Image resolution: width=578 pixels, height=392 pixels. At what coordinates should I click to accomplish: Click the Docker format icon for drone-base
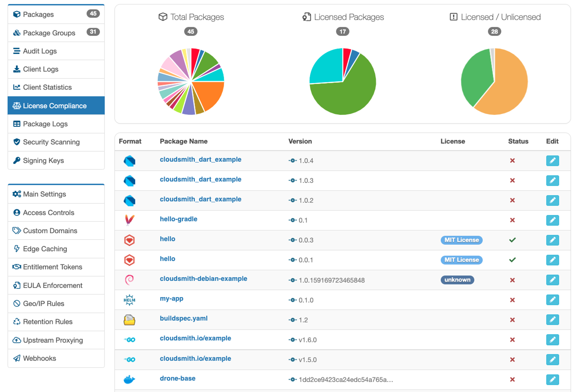click(x=129, y=380)
